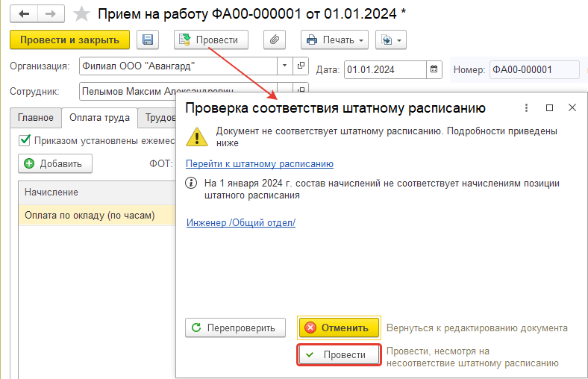Screen dimensions: 588x379
Task: Open create-based-on dropdown icon button
Action: (x=391, y=40)
